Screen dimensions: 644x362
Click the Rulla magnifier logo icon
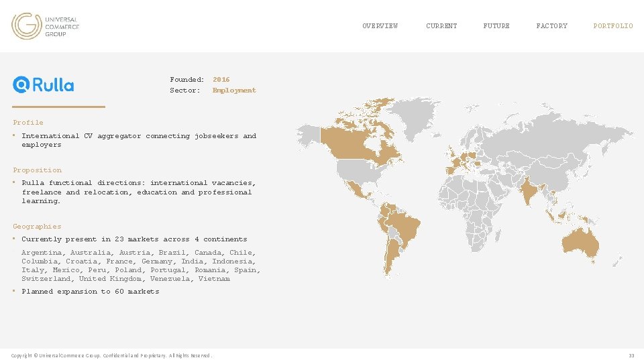[21, 85]
